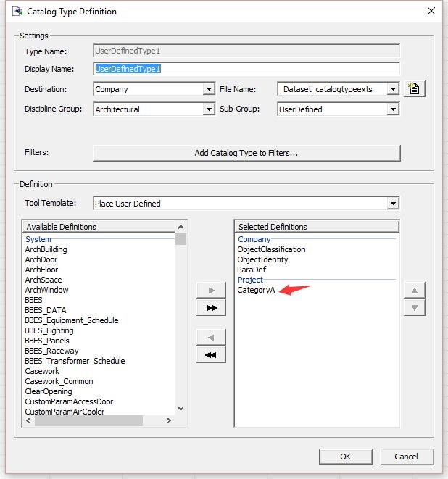Move selected definition down
This screenshot has height=479, width=448.
click(415, 308)
